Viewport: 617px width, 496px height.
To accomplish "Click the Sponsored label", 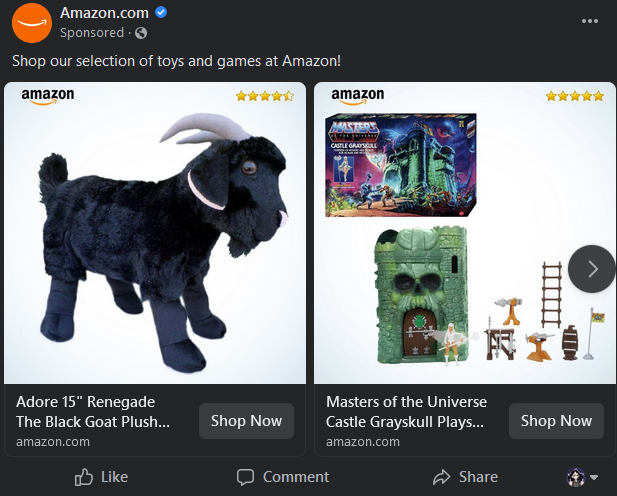I will pos(92,33).
